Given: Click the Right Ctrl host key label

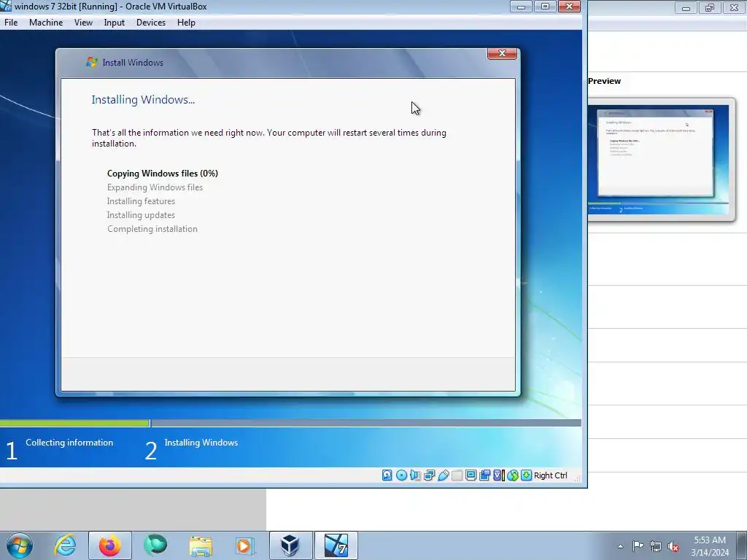Looking at the screenshot, I should click(551, 475).
